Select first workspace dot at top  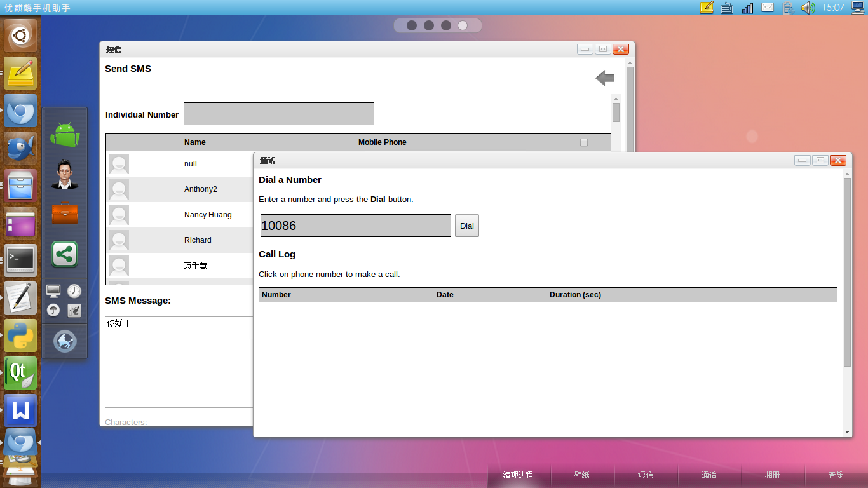click(412, 25)
